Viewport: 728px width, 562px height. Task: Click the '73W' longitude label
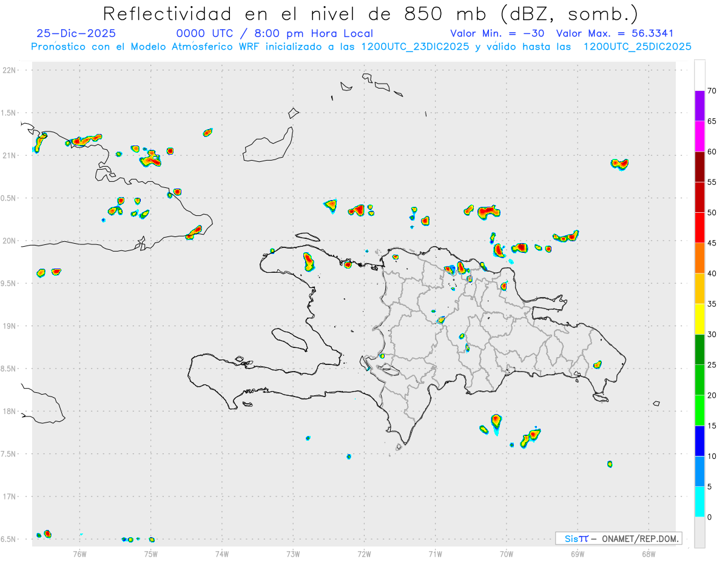[293, 554]
